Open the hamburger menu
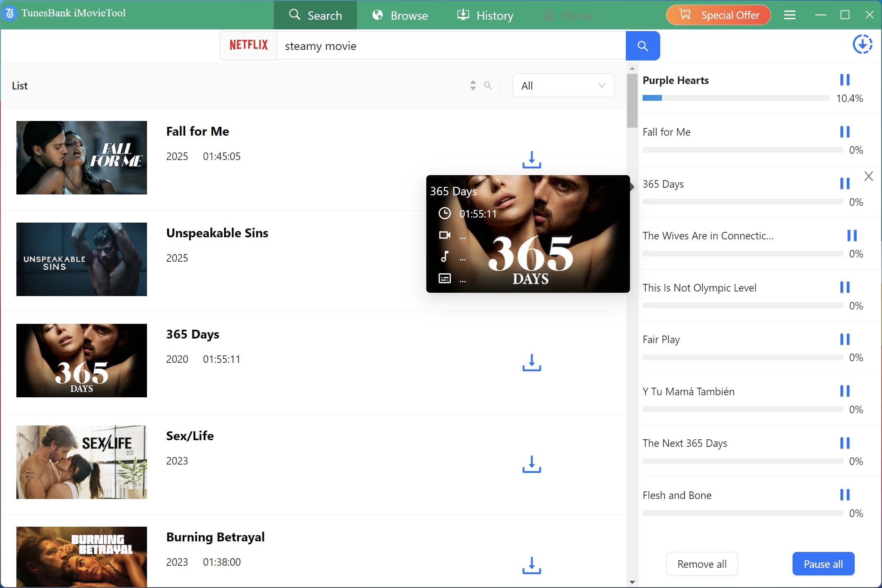Image resolution: width=882 pixels, height=588 pixels. pos(790,15)
